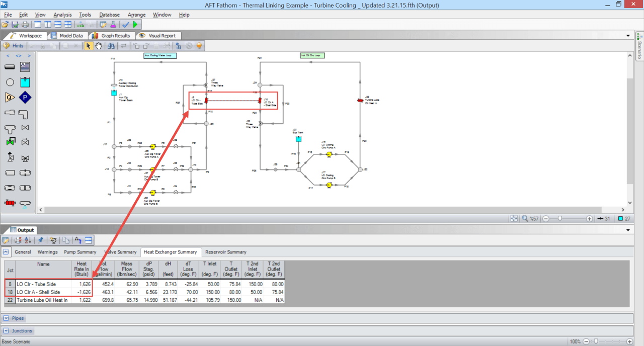Click the binoculars Find icon

pyautogui.click(x=111, y=46)
